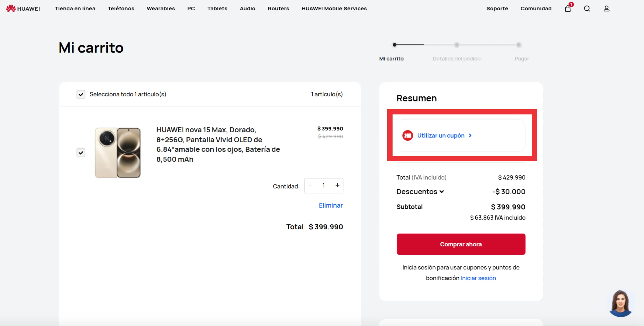644x326 pixels.
Task: Click the chevron next to 'Utilizar un cupón'
Action: click(x=470, y=135)
